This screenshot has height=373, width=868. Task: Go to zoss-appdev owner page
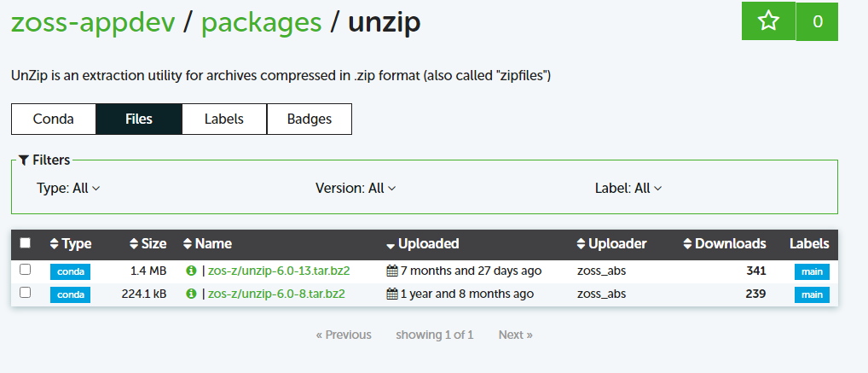[94, 22]
